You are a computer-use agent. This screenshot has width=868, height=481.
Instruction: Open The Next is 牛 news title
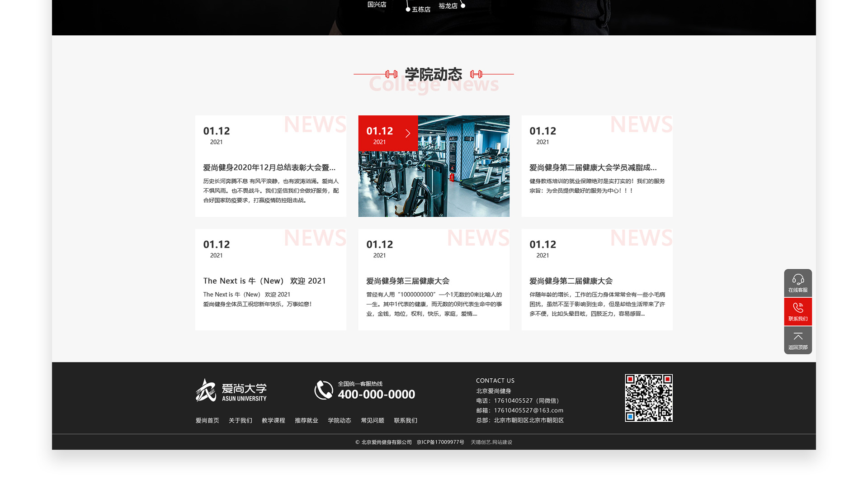coord(264,281)
